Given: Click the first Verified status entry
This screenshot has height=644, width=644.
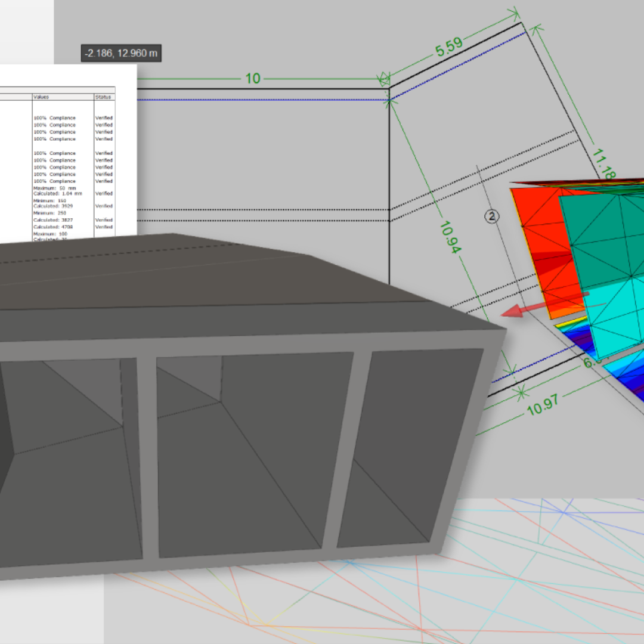Looking at the screenshot, I should tap(104, 118).
